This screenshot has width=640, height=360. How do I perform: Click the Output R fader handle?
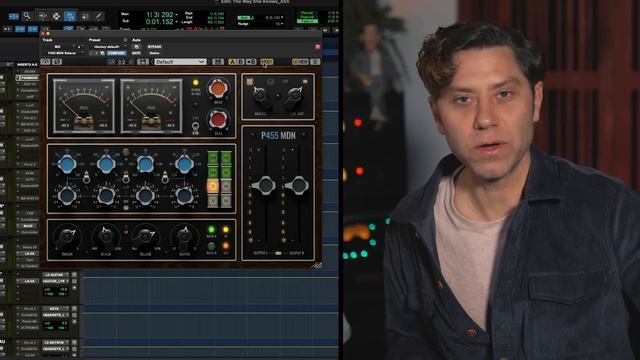tap(298, 185)
